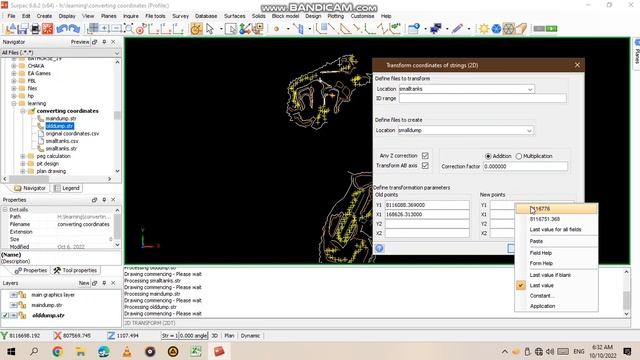This screenshot has height=360, width=640.
Task: Click the Redo arrow icon
Action: click(x=74, y=29)
